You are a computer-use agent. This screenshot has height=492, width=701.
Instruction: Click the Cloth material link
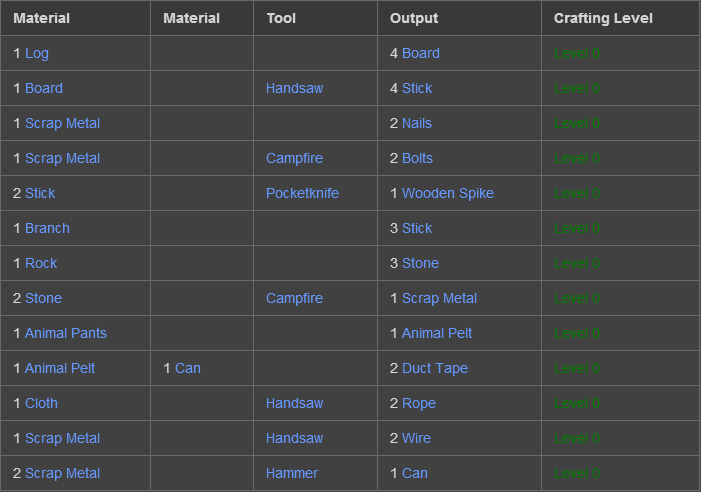point(41,403)
